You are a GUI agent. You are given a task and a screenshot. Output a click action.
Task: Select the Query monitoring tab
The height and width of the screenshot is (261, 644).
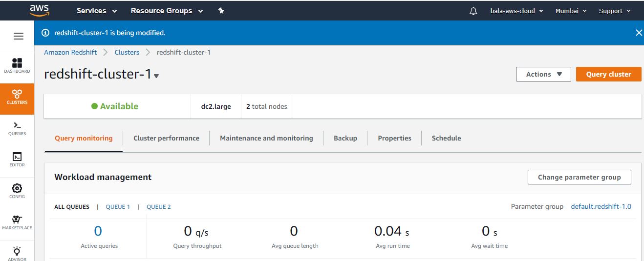pyautogui.click(x=84, y=138)
